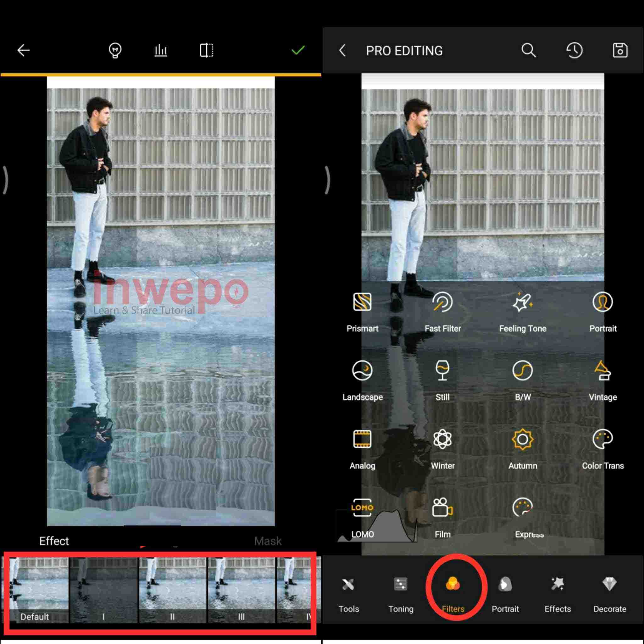Screen dimensions: 644x644
Task: Toggle the histogram display icon
Action: point(161,51)
